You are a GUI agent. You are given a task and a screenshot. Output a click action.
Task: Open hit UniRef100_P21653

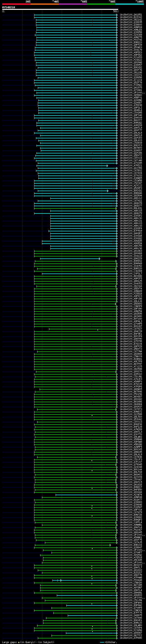point(131,58)
